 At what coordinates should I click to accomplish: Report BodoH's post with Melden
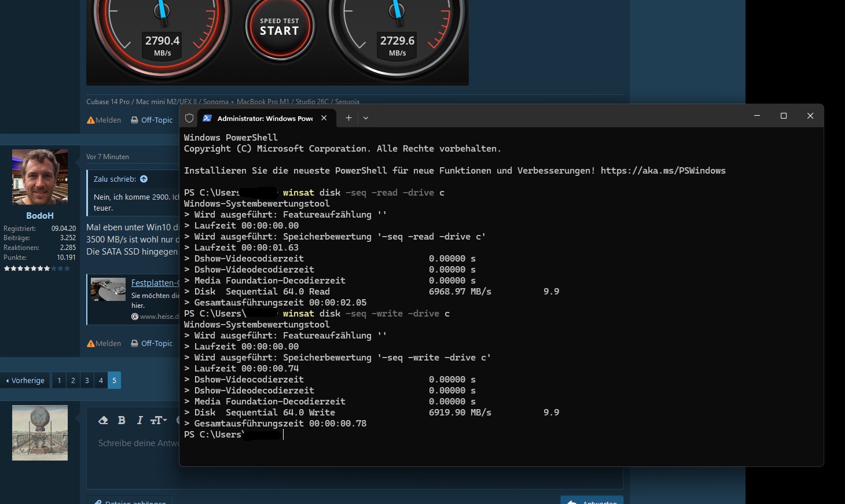click(104, 344)
